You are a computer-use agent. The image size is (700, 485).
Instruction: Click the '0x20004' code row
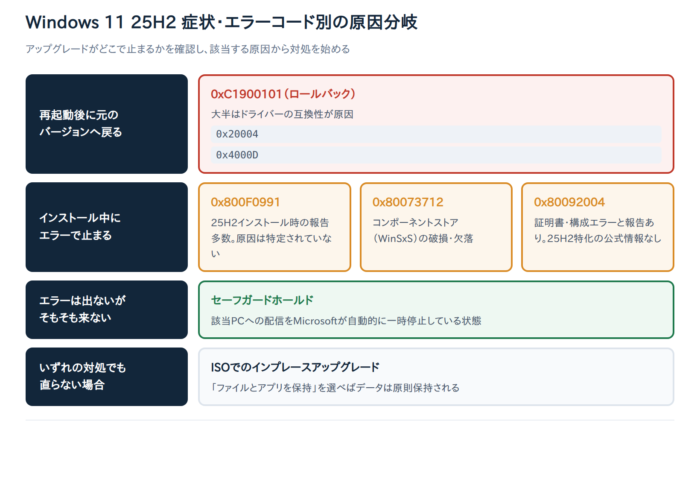click(x=436, y=134)
